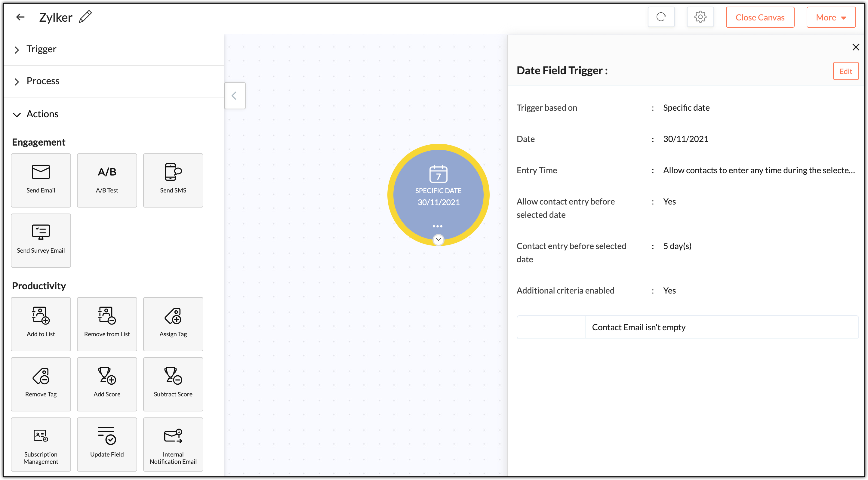Collapse the left sidebar with arrow

235,96
